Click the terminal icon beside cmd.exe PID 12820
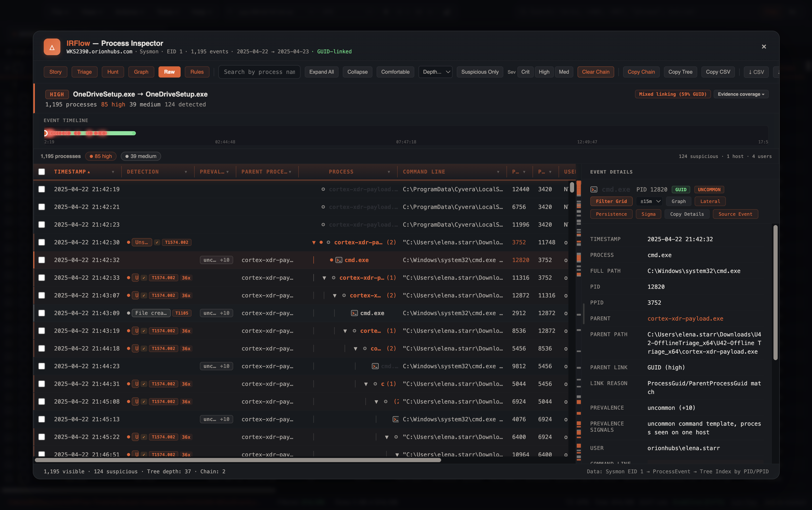 click(594, 189)
